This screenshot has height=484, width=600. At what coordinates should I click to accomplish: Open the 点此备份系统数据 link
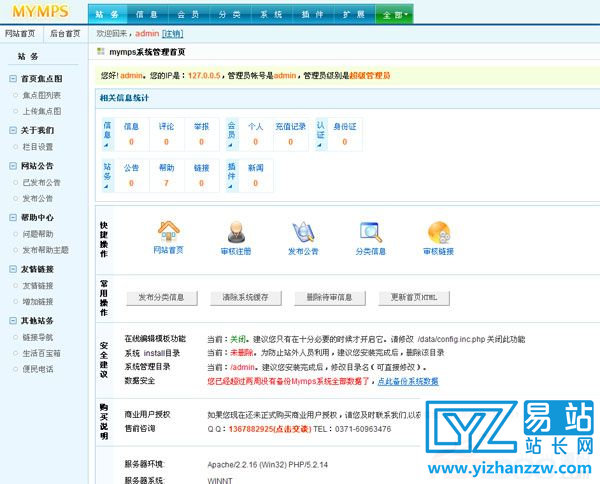pos(408,381)
